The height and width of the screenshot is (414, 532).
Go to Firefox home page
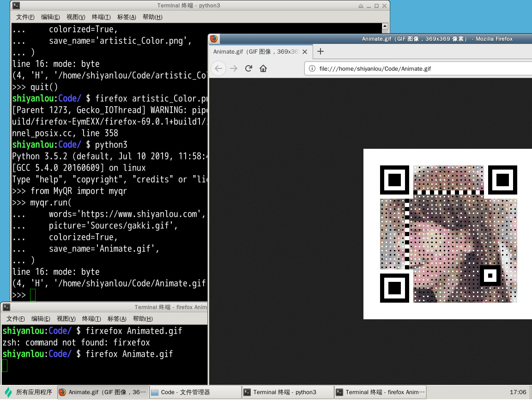click(263, 68)
